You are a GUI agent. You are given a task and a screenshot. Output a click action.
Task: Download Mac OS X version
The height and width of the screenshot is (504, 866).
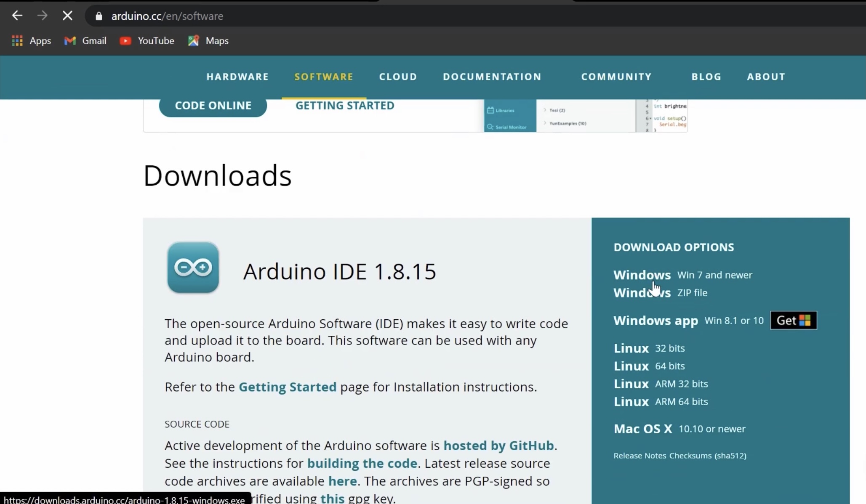click(x=679, y=429)
